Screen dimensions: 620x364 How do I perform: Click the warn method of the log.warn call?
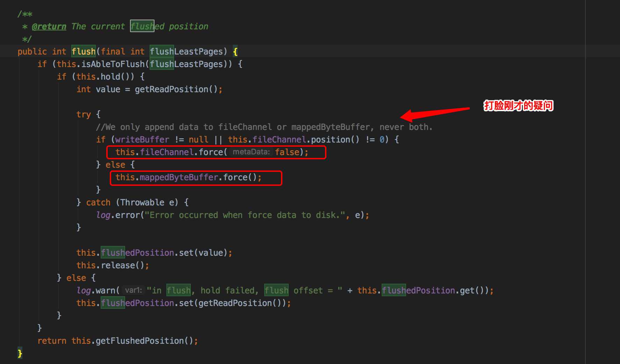click(106, 291)
